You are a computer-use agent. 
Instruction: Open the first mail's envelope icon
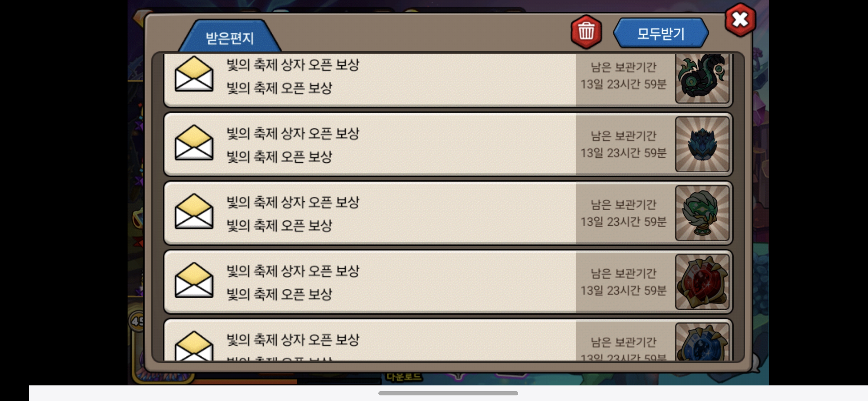pyautogui.click(x=194, y=74)
